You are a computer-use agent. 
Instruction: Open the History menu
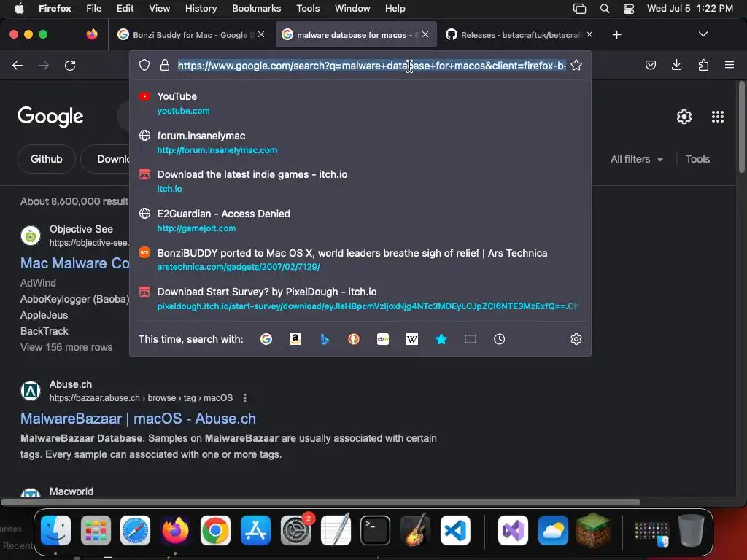pos(201,9)
